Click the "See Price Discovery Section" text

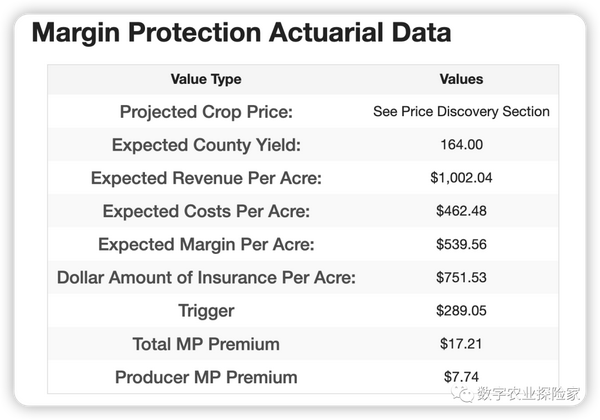[461, 112]
